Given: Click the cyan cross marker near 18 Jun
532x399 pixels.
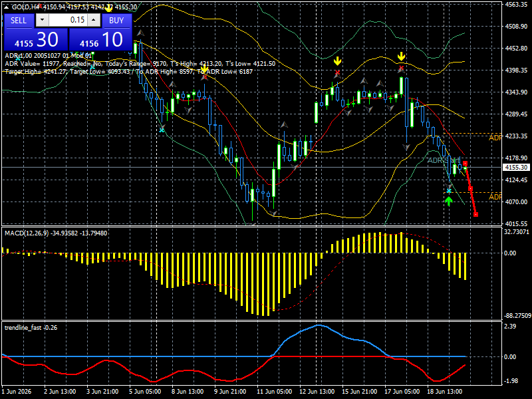Looking at the screenshot, I should point(449,191).
